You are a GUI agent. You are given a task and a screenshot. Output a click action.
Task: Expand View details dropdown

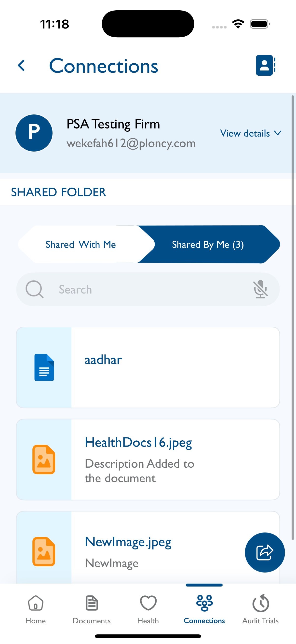coord(251,133)
